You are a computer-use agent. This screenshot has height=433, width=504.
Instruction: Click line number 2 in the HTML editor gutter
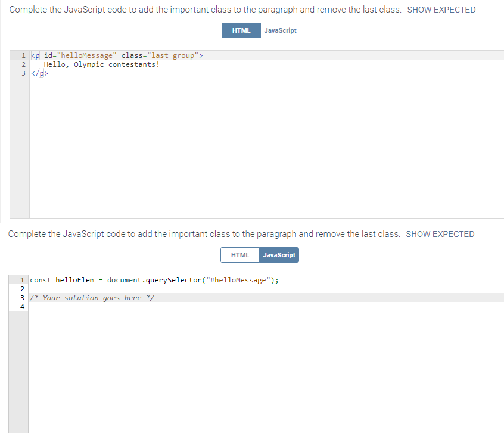pos(23,64)
